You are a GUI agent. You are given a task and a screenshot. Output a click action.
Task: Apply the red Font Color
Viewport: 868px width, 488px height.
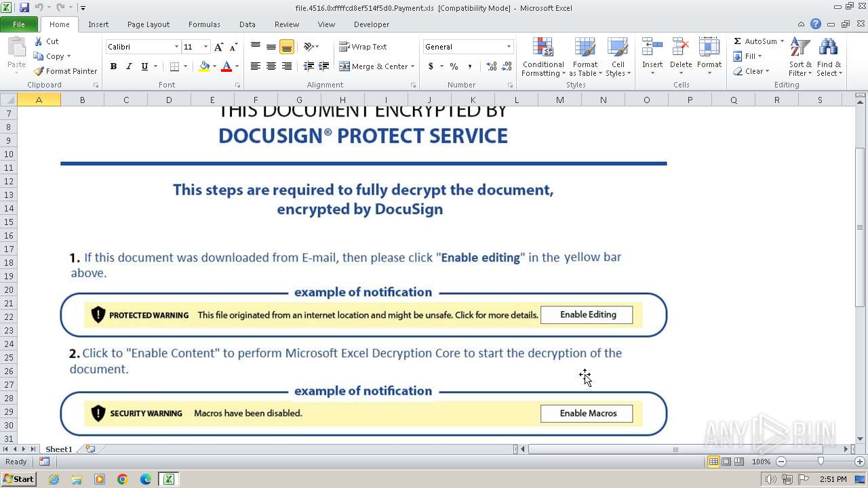[x=226, y=66]
